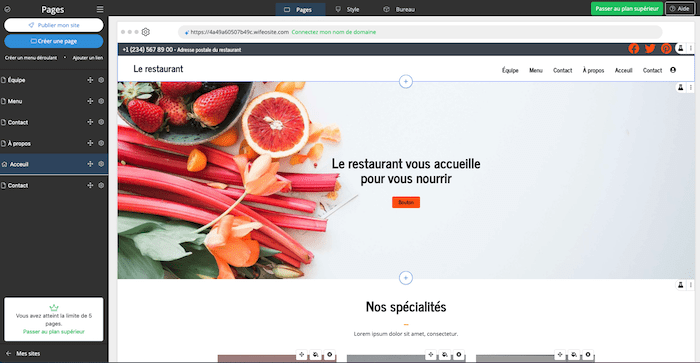Click the site URL in the address bar
The image size is (700, 363).
[239, 32]
